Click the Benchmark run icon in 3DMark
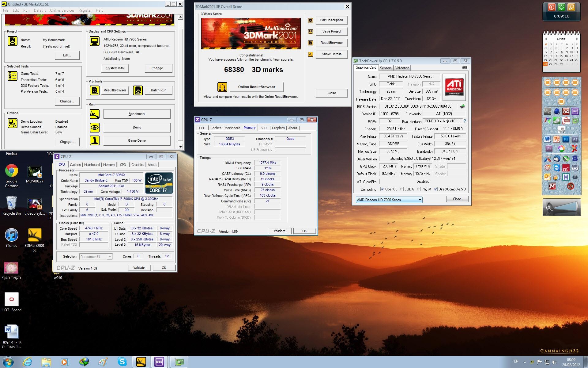 [95, 114]
